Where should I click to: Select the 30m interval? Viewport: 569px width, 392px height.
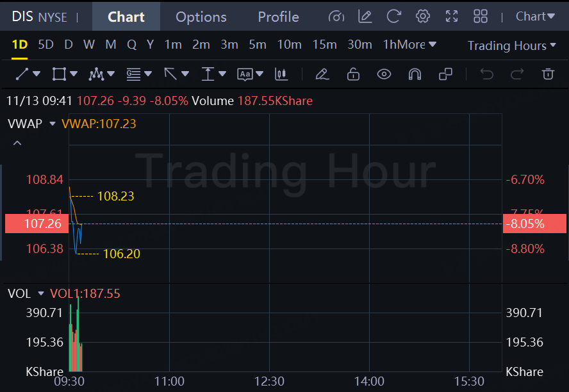(x=359, y=45)
